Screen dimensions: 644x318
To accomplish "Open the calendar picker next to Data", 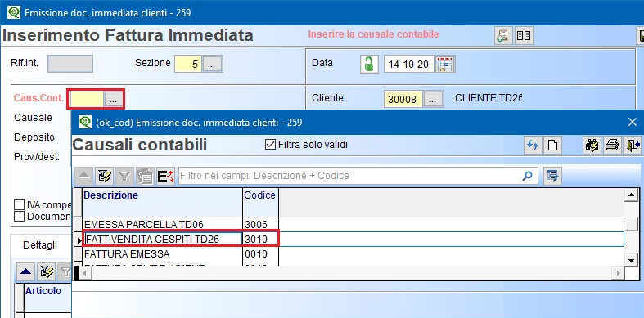I will tap(445, 65).
